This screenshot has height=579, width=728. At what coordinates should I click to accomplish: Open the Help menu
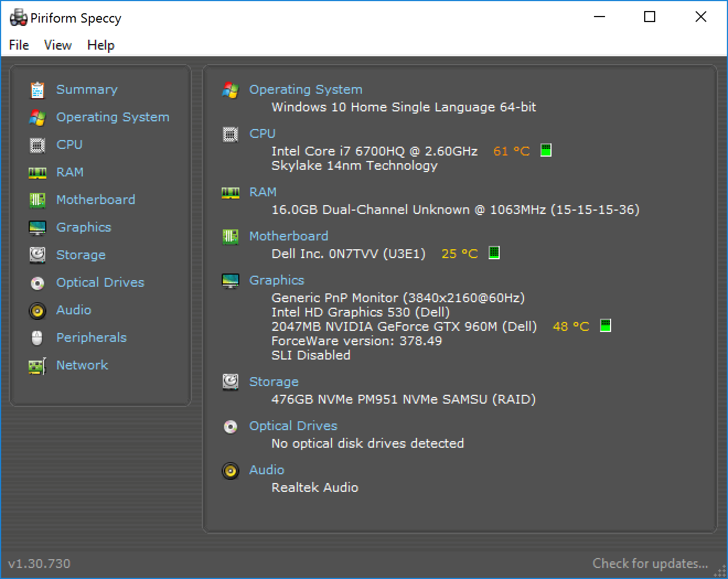click(x=100, y=45)
